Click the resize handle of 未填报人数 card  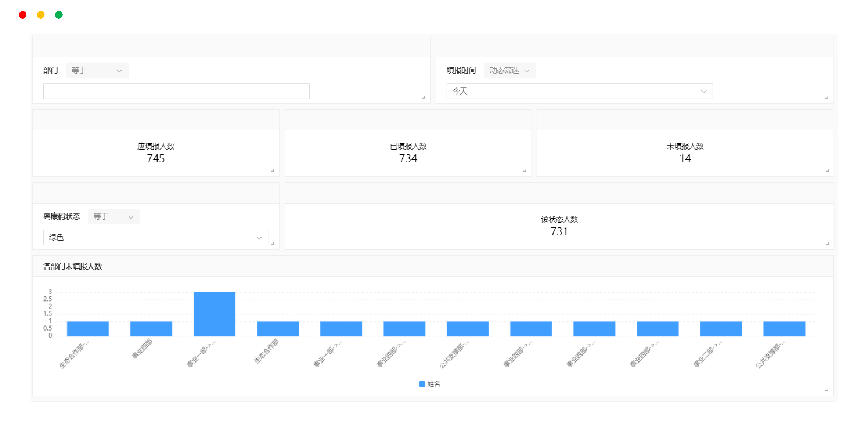[827, 170]
